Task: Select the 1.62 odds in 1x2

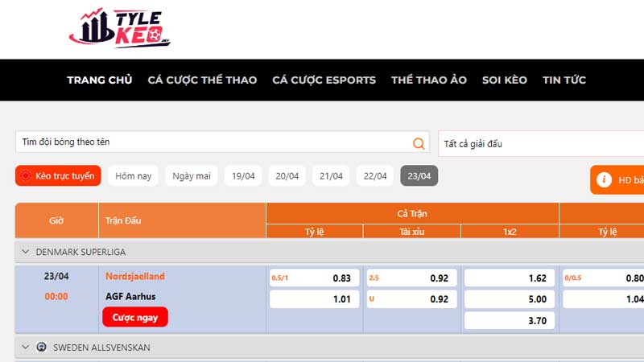Action: (x=510, y=278)
